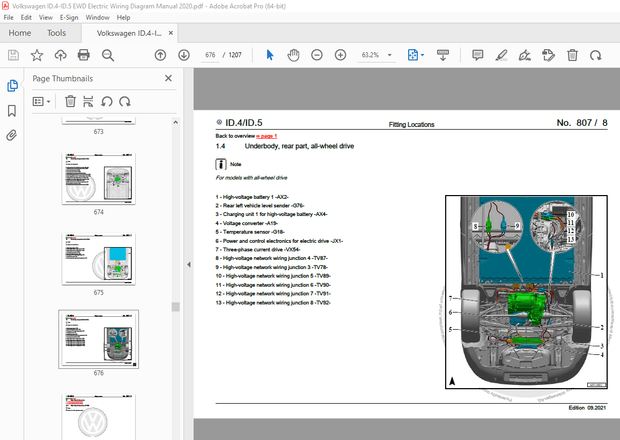Delete page with toolbar trash icon
The width and height of the screenshot is (620, 440).
(x=572, y=55)
